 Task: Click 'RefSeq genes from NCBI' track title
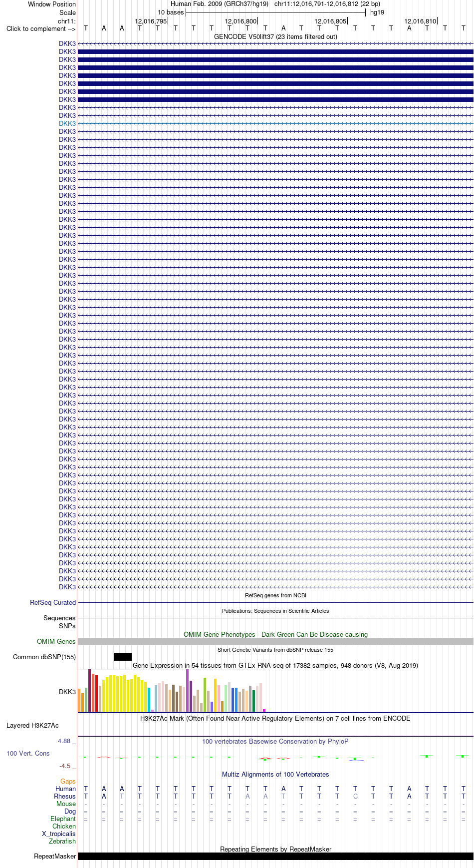click(275, 595)
